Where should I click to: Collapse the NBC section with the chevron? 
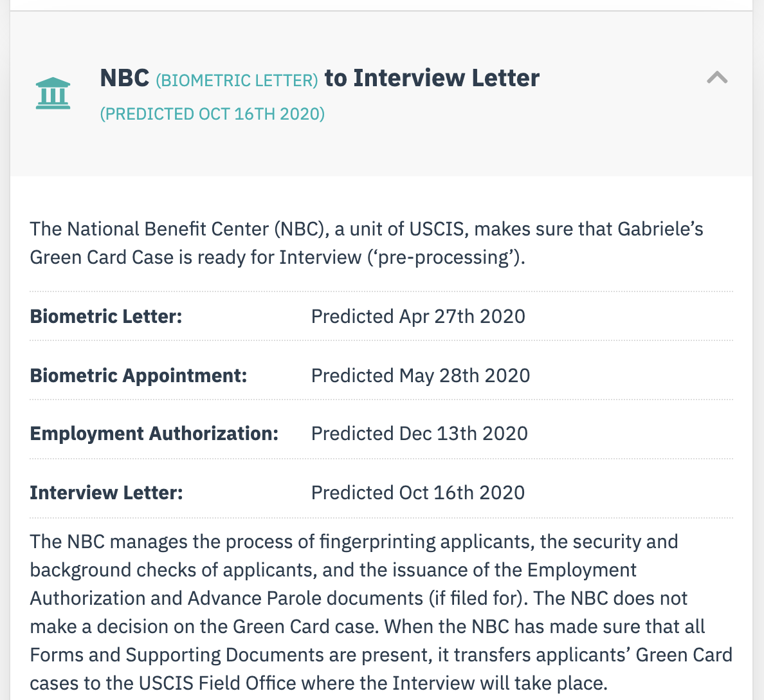click(717, 78)
